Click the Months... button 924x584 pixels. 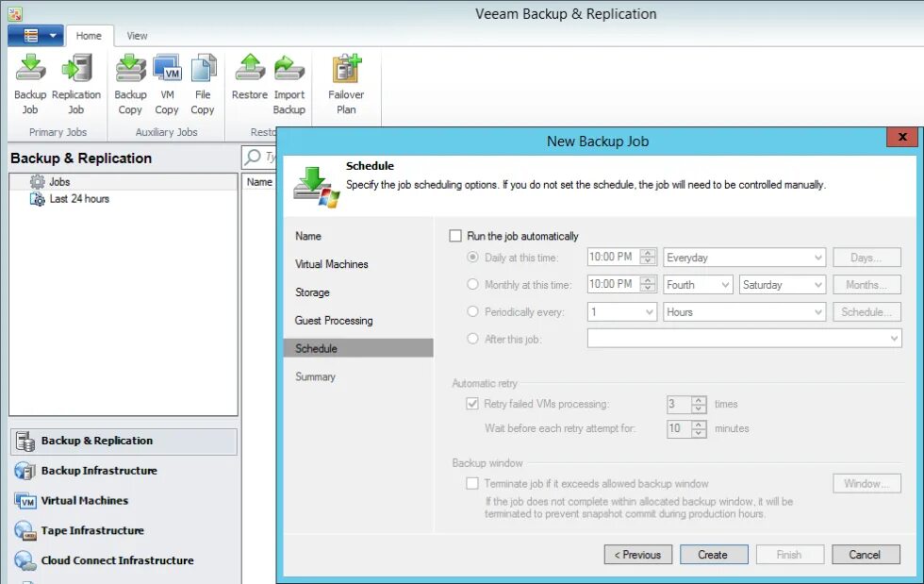[x=866, y=284]
